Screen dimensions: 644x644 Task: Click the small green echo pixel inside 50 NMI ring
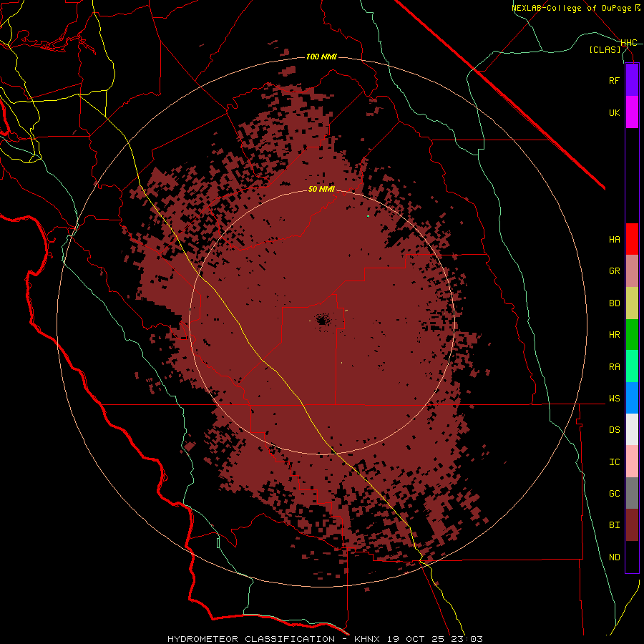tap(368, 216)
